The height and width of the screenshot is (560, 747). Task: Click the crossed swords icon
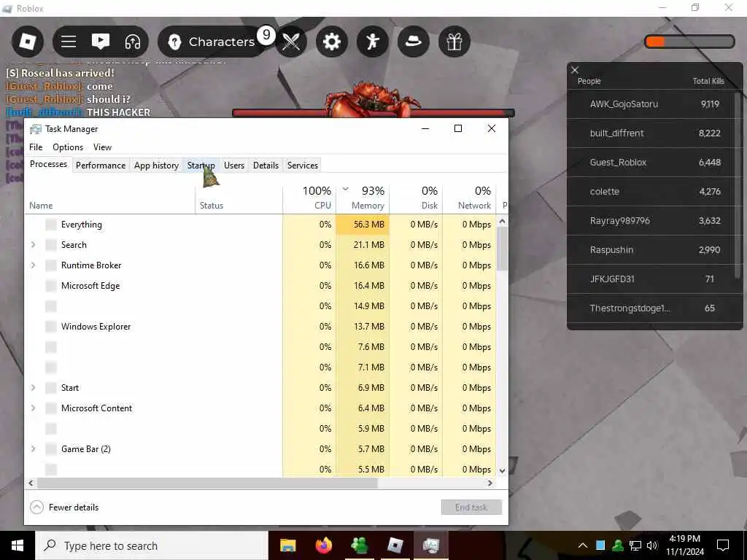point(291,42)
